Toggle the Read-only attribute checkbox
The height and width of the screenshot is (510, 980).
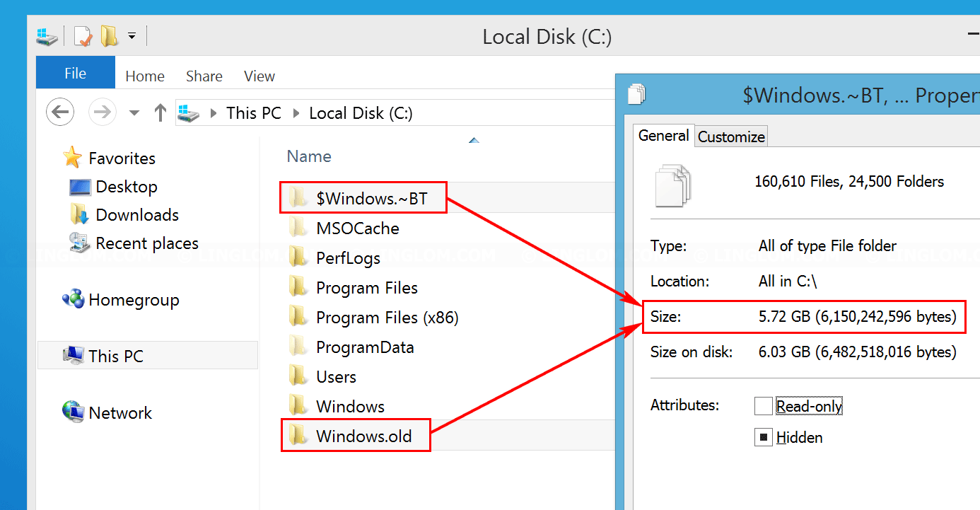click(763, 406)
